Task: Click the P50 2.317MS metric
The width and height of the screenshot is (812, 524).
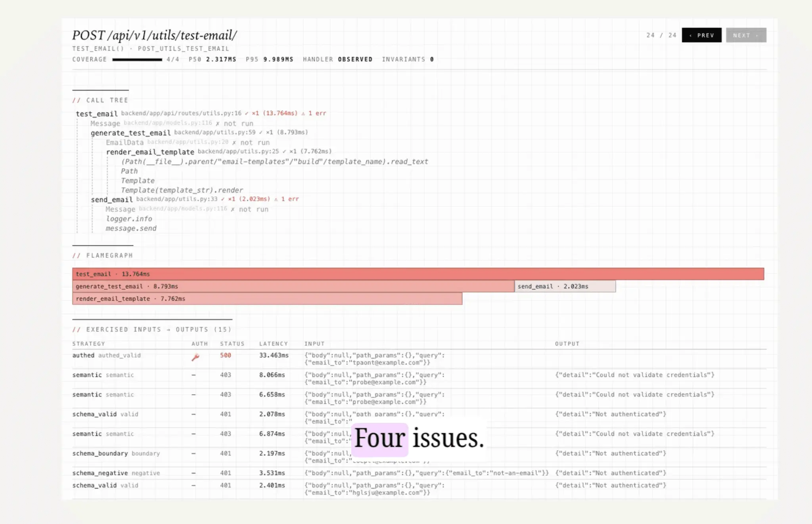Action: [x=213, y=59]
